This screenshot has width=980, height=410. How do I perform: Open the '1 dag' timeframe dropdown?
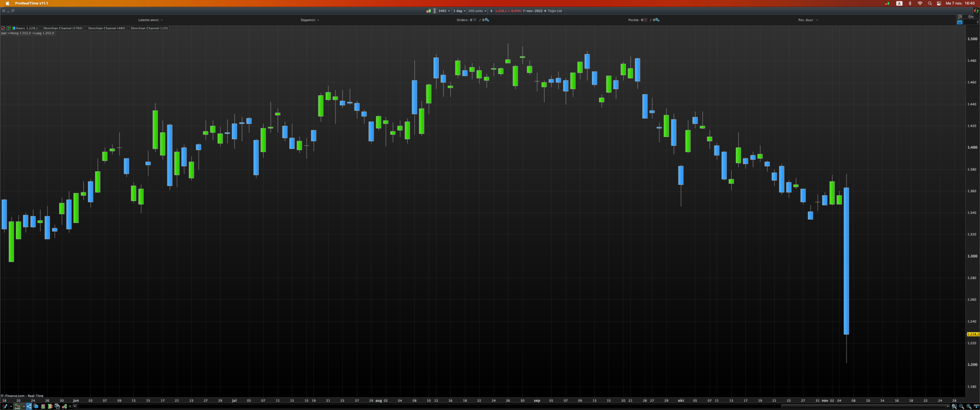(x=459, y=11)
